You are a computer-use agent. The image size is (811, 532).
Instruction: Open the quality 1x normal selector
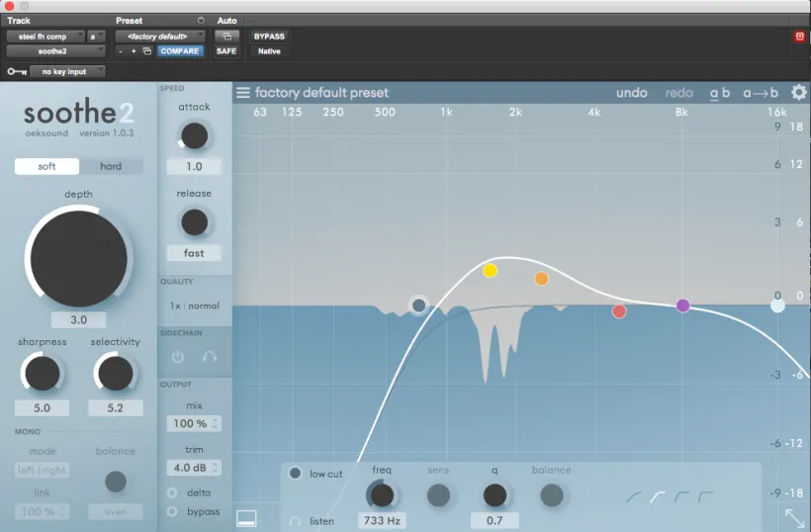[x=195, y=306]
